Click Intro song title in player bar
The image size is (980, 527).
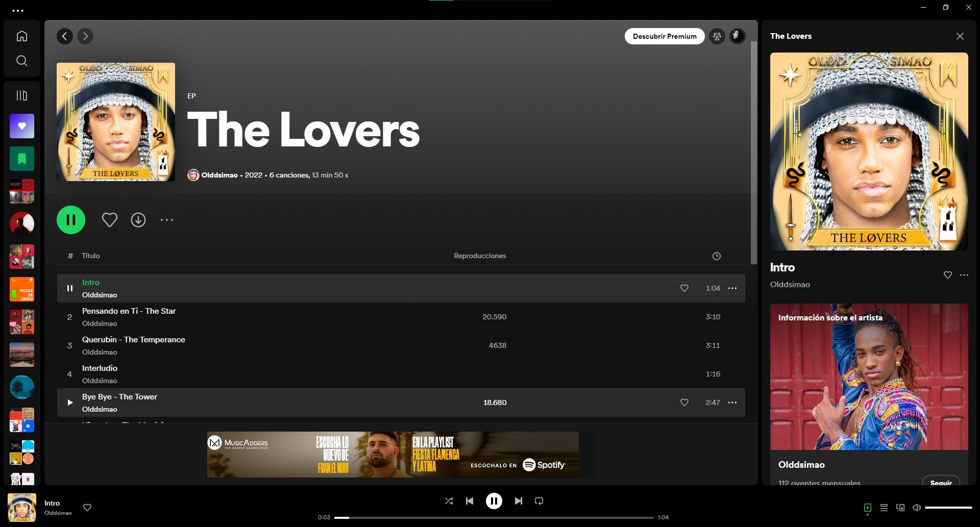(x=52, y=503)
